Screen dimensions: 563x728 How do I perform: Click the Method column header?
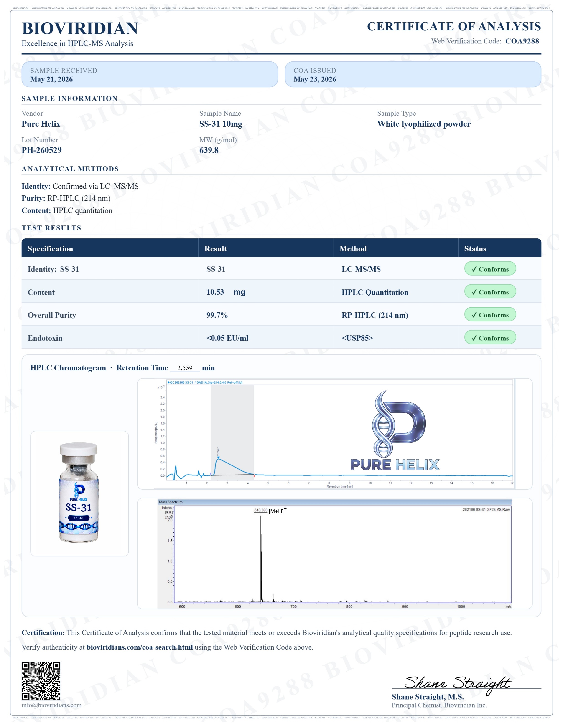click(353, 249)
